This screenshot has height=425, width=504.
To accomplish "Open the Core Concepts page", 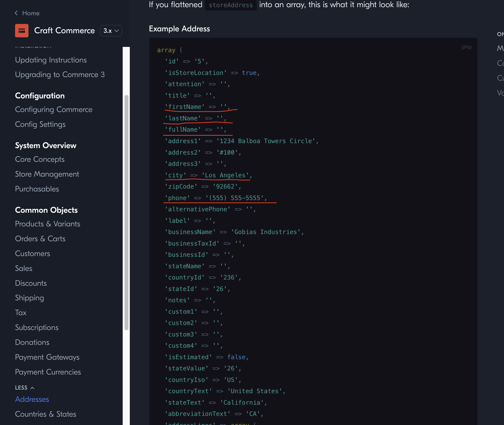I will coord(40,159).
